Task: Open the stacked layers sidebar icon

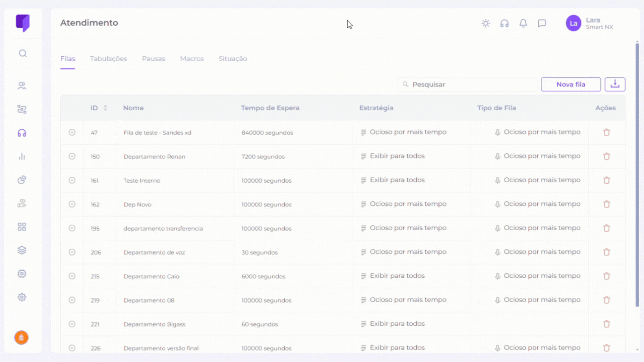Action: tap(22, 250)
